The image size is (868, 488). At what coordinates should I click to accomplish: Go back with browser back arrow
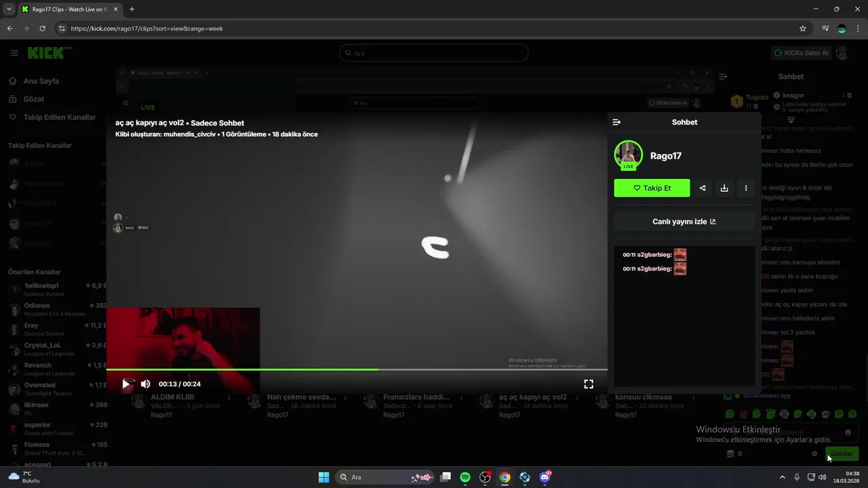[x=9, y=28]
